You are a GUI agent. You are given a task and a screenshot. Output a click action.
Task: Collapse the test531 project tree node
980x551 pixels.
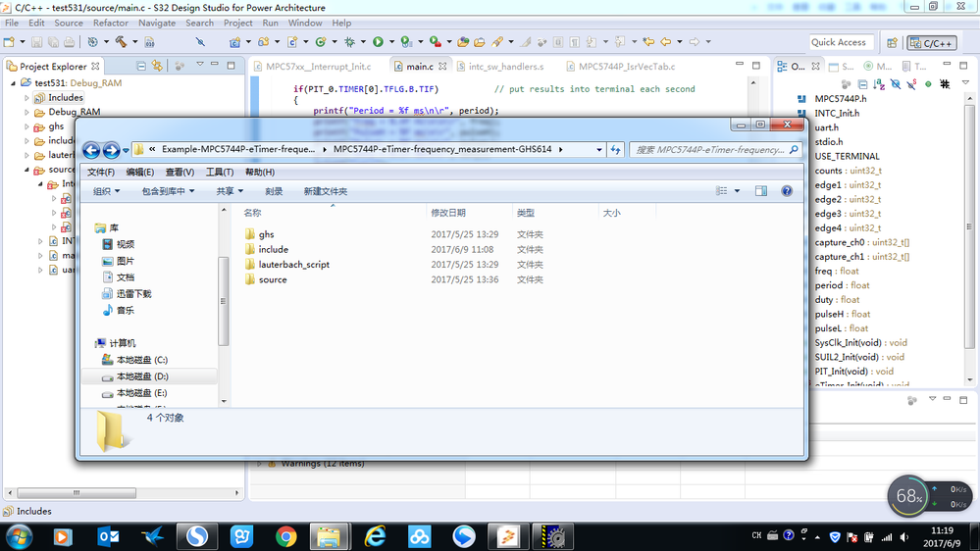(13, 82)
